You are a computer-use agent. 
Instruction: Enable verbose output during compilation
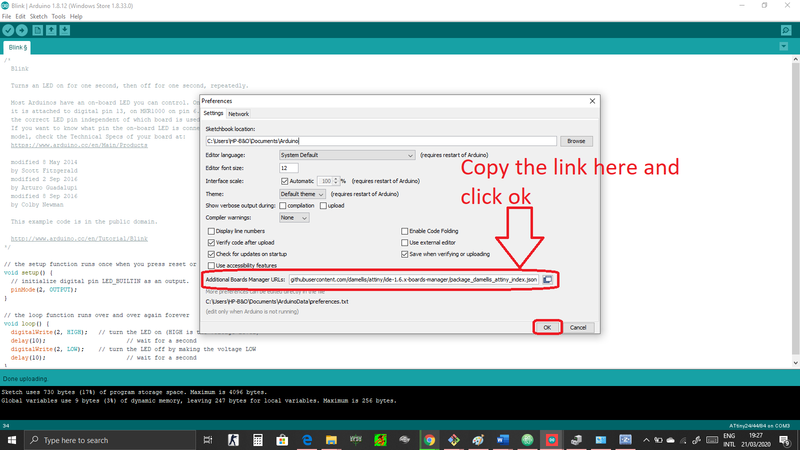pos(283,206)
